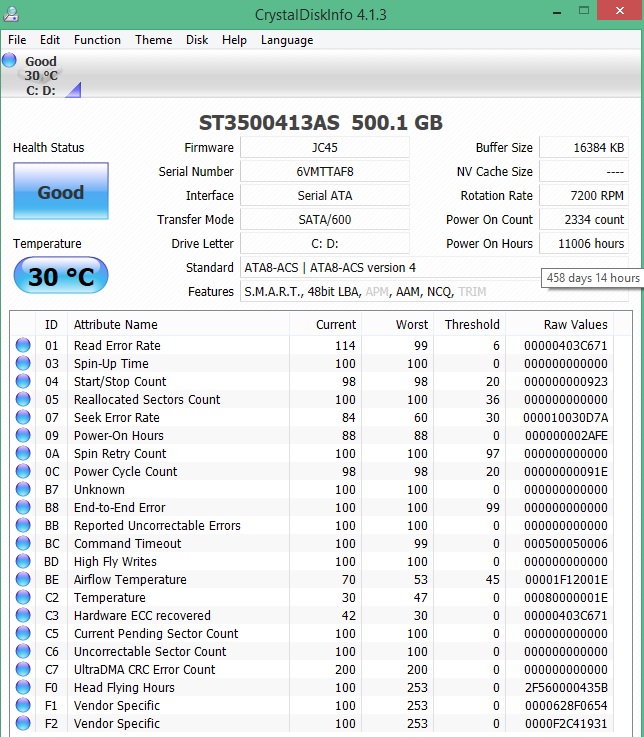The image size is (644, 737).
Task: Select the Head Flying Hours attribute name
Action: (124, 688)
